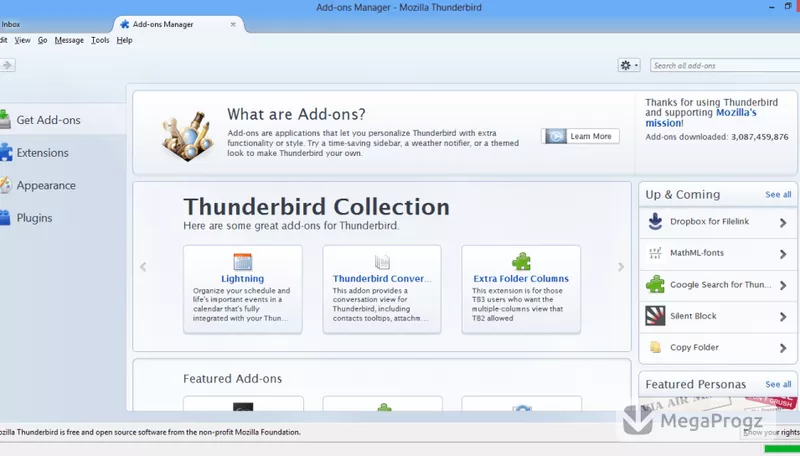Click the Add-ons Manager tab puzzle icon
This screenshot has height=456, width=800.
pyautogui.click(x=124, y=24)
